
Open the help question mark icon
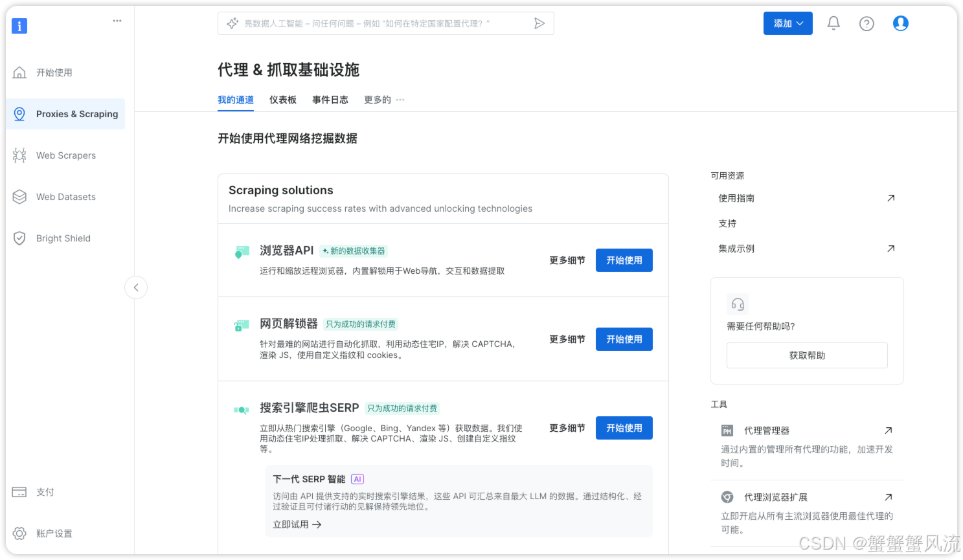point(867,23)
